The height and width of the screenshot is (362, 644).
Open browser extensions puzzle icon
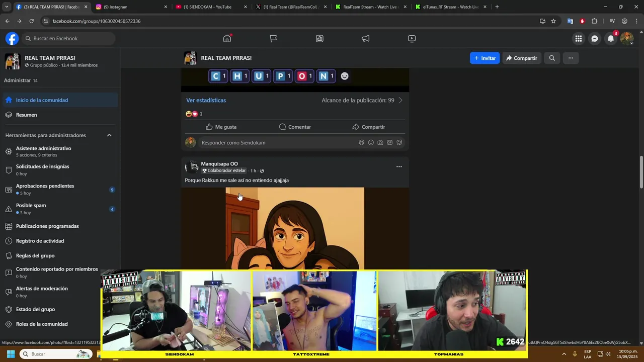[595, 21]
